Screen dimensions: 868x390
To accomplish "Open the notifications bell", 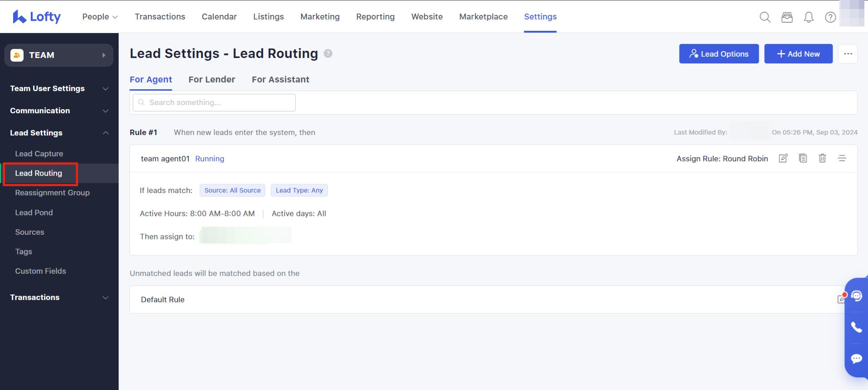I will pos(808,17).
